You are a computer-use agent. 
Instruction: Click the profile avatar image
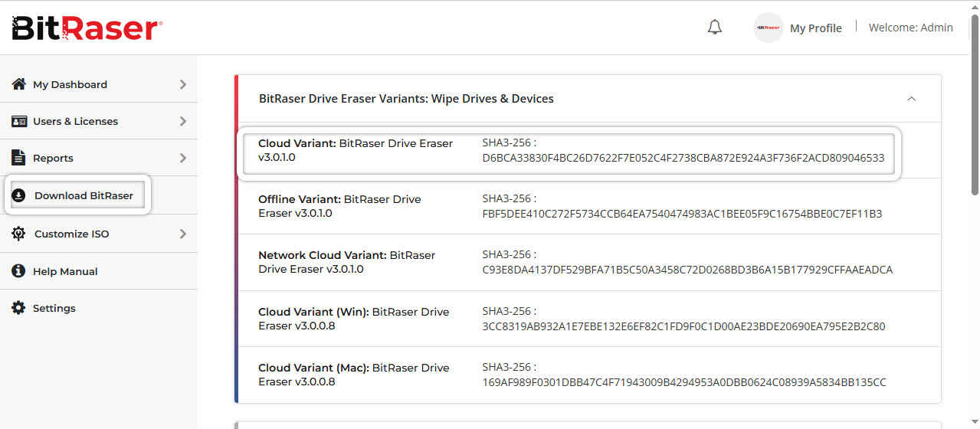[x=768, y=28]
